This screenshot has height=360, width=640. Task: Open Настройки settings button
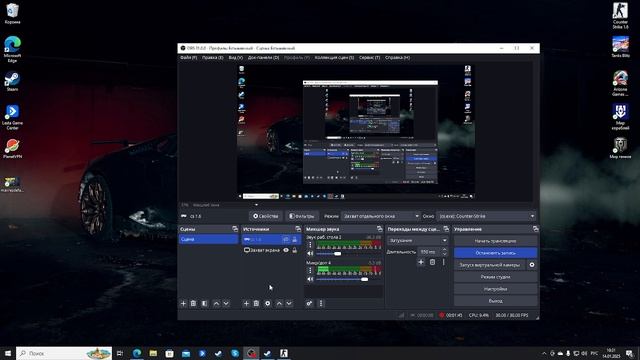tap(496, 289)
